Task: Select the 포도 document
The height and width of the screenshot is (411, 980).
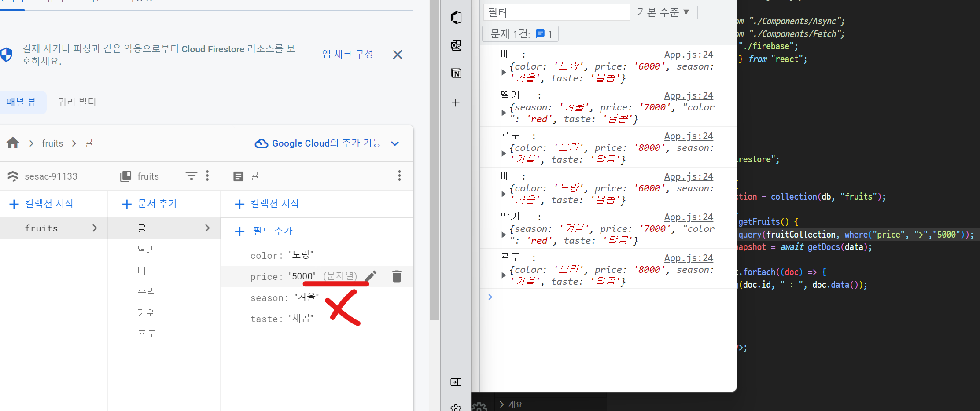Action: click(147, 334)
